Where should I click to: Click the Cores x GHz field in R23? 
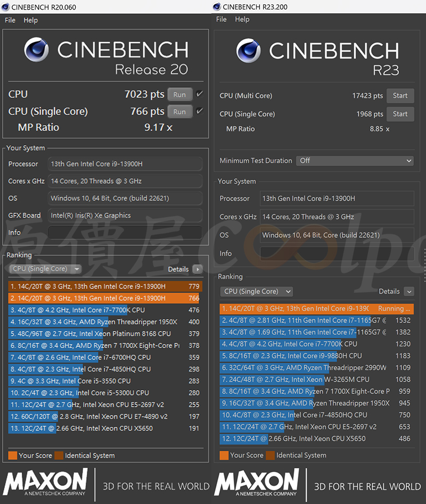tap(337, 217)
